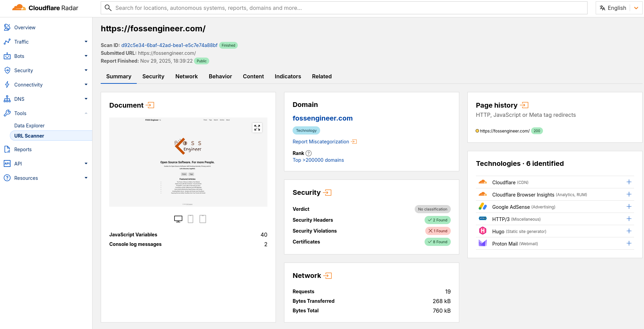Image resolution: width=644 pixels, height=329 pixels.
Task: Open the Page history external link icon
Action: (524, 105)
